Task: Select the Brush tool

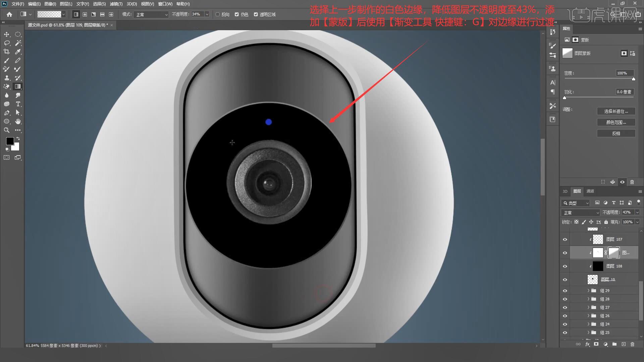Action: (x=7, y=60)
